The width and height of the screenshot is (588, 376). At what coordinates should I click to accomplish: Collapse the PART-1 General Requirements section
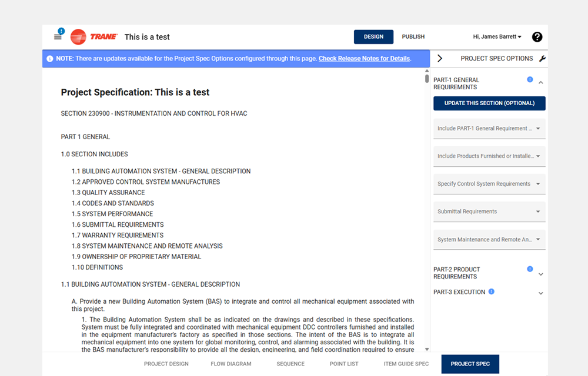tap(541, 83)
